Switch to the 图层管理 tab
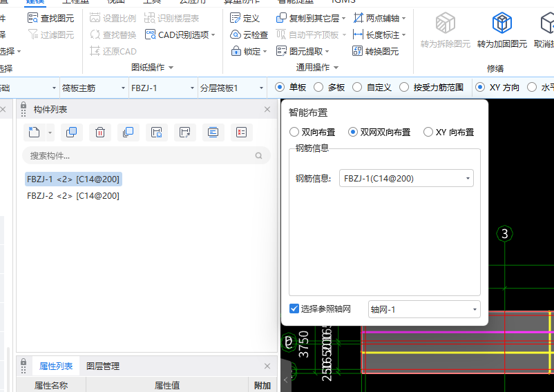Viewport: 554px width, 392px height. [103, 366]
